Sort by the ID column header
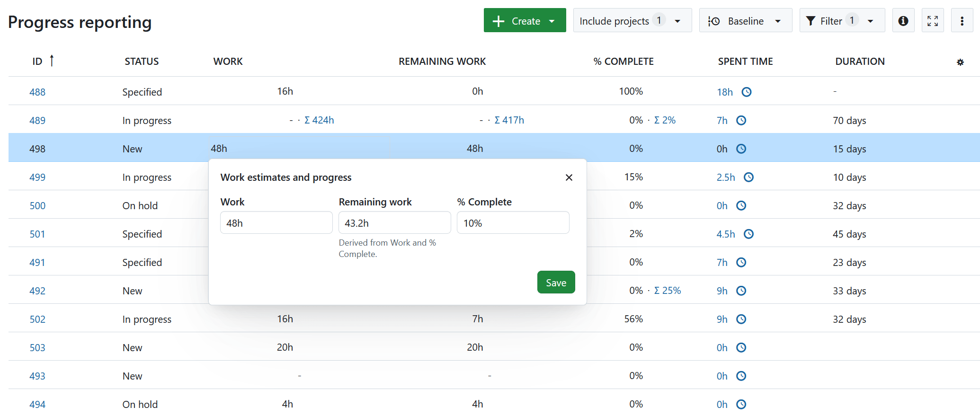The image size is (980, 416). pyautogui.click(x=37, y=62)
